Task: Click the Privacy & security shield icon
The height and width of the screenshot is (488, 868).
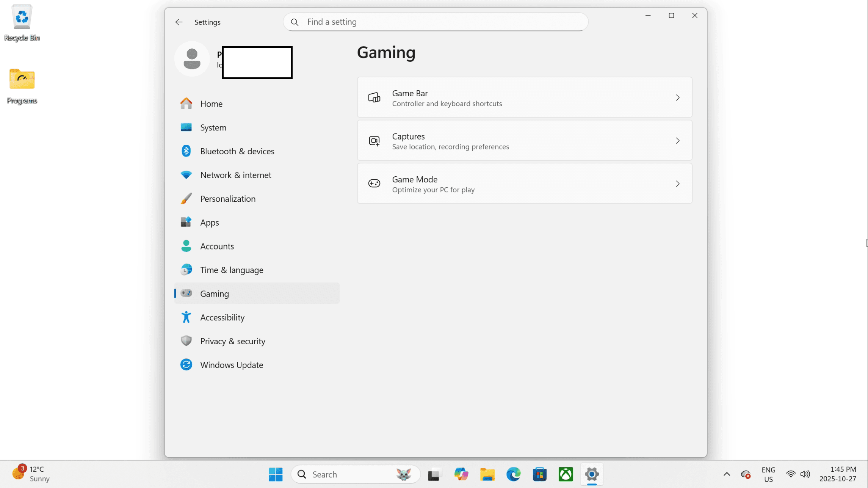Action: click(186, 341)
